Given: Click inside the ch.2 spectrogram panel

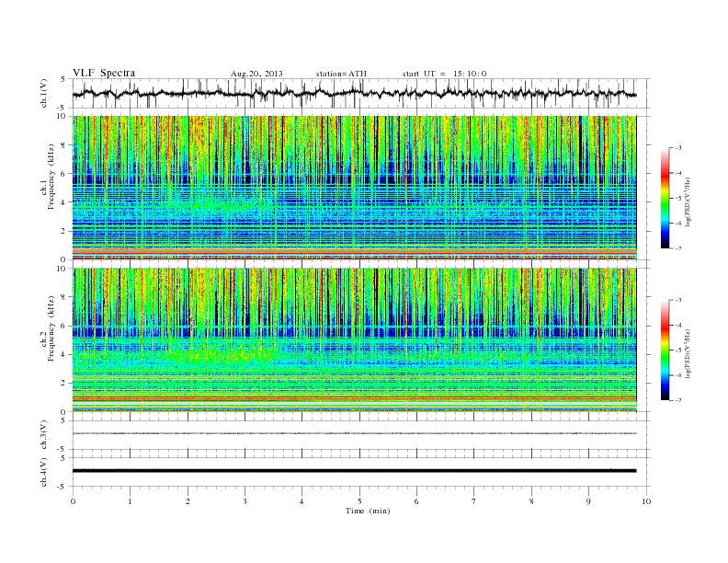Looking at the screenshot, I should [355, 340].
